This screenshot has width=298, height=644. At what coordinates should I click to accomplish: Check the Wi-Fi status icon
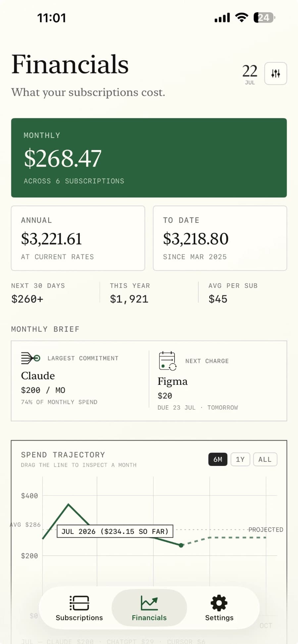(x=242, y=18)
